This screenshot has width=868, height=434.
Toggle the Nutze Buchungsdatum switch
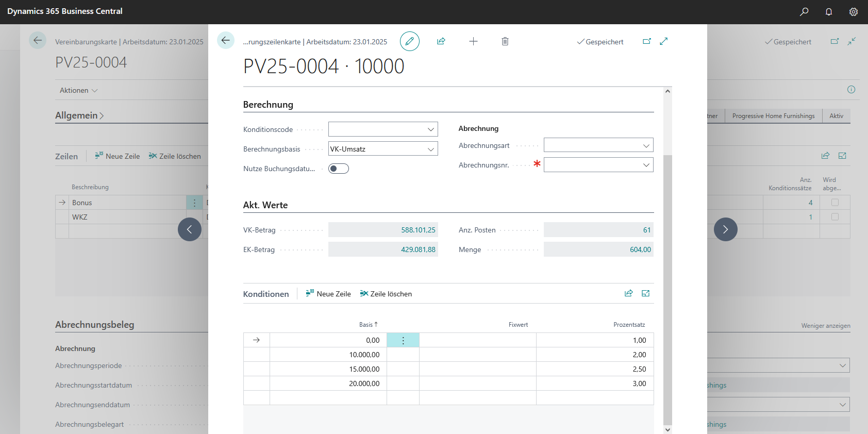(x=339, y=169)
